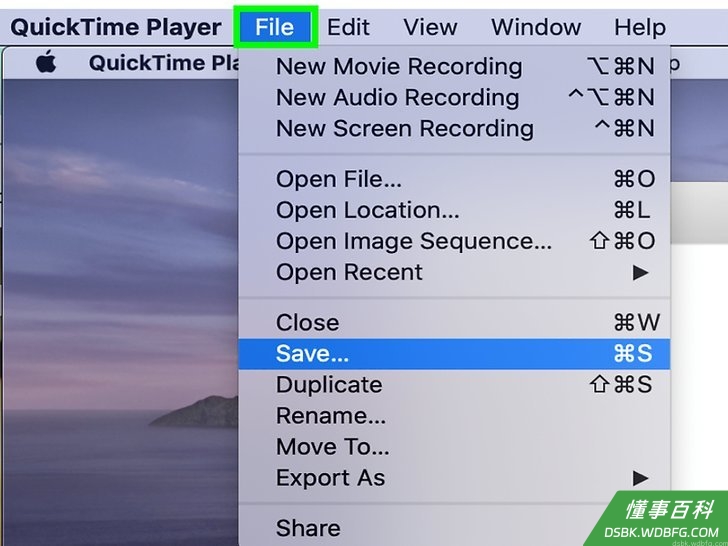Viewport: 728px width, 546px height.
Task: Expand the Open Recent submenu
Action: point(454,272)
